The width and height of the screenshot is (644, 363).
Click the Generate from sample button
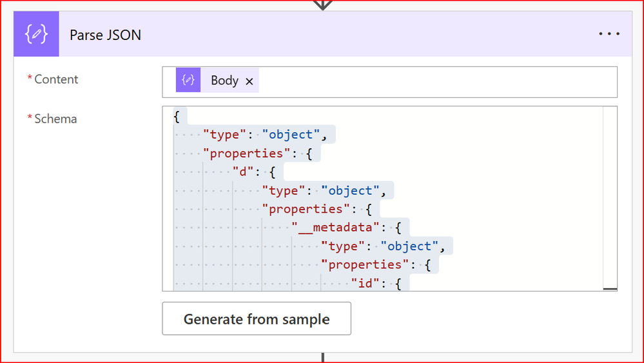point(257,319)
